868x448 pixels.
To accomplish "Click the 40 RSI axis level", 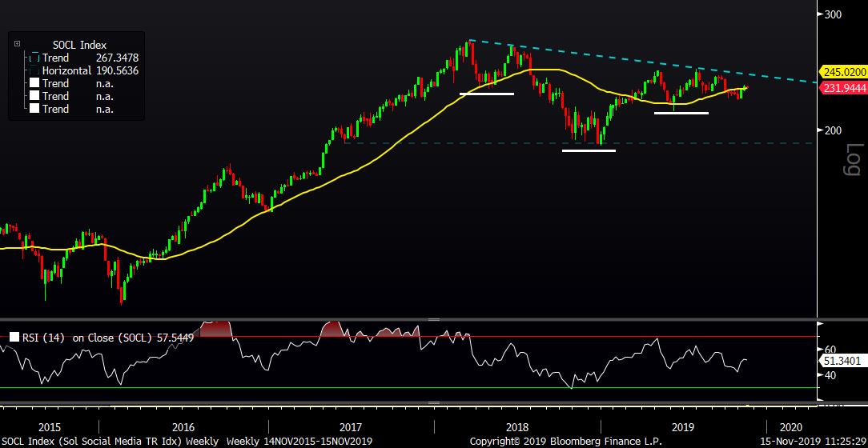I will pyautogui.click(x=830, y=375).
